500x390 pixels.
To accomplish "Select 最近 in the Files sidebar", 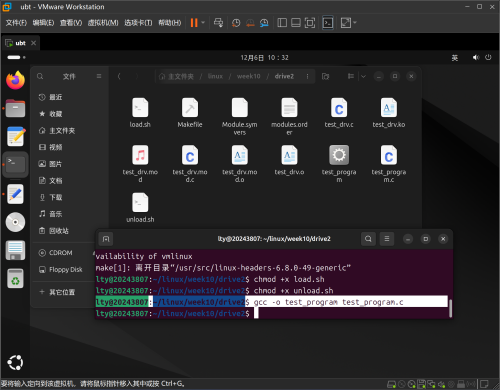I will pos(68,97).
